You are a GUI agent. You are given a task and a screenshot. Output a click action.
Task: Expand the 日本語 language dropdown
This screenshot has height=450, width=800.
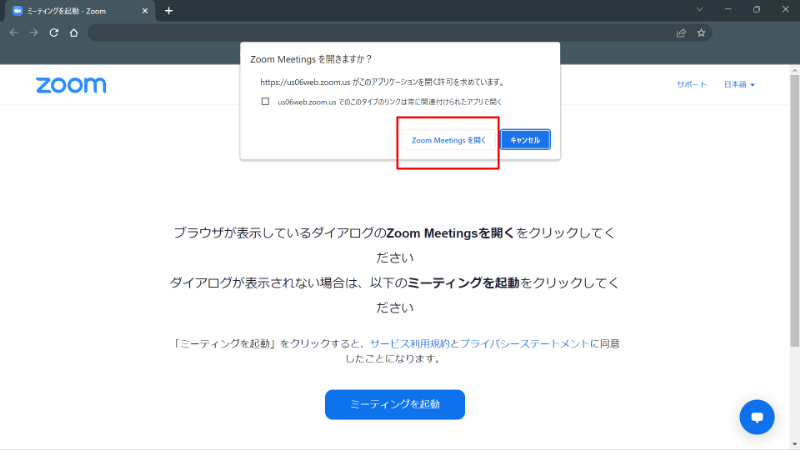(739, 85)
